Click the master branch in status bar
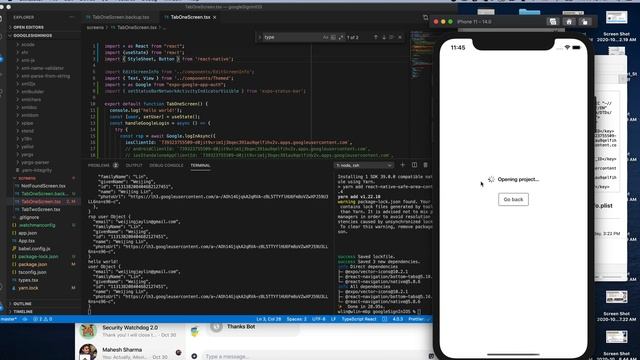640x360 pixels. click(9, 319)
